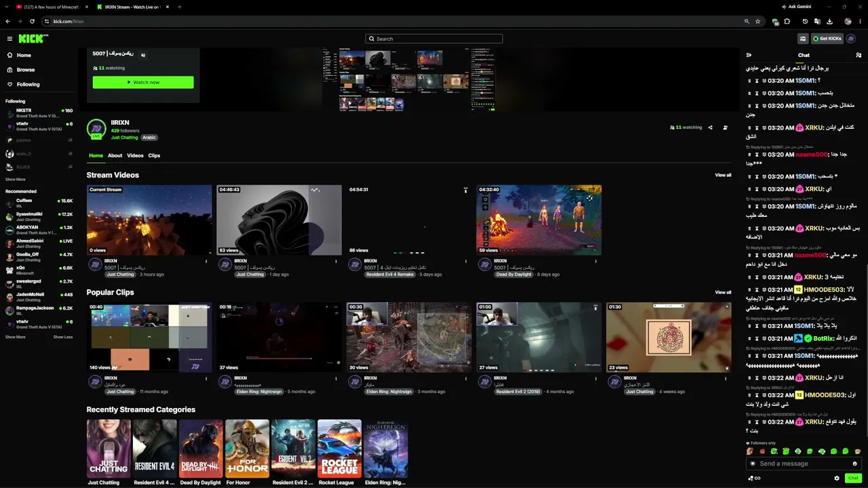Open Following in Kick sidebar

pos(28,85)
